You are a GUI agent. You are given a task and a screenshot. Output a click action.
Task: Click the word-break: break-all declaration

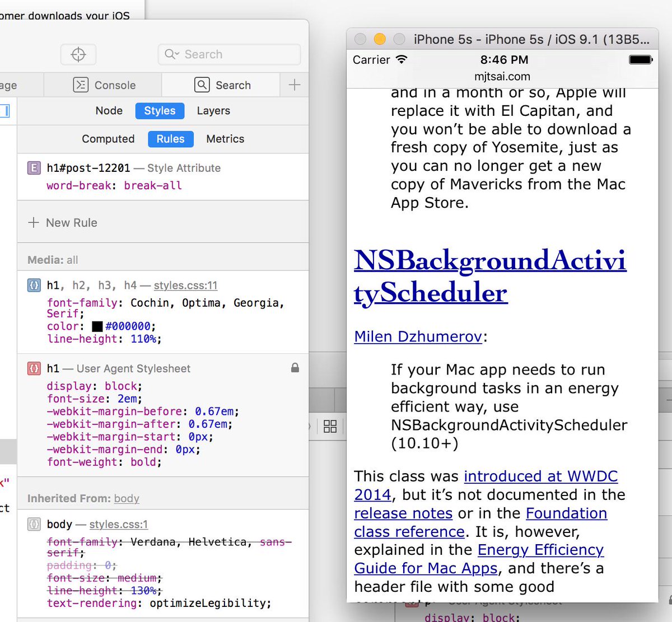(114, 185)
